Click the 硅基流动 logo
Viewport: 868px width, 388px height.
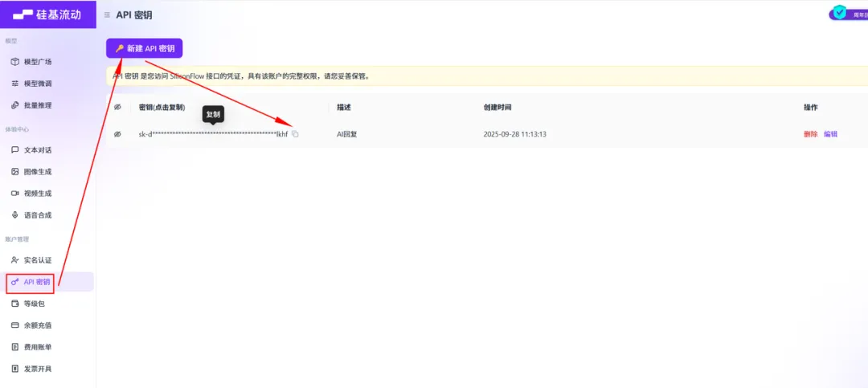[47, 14]
